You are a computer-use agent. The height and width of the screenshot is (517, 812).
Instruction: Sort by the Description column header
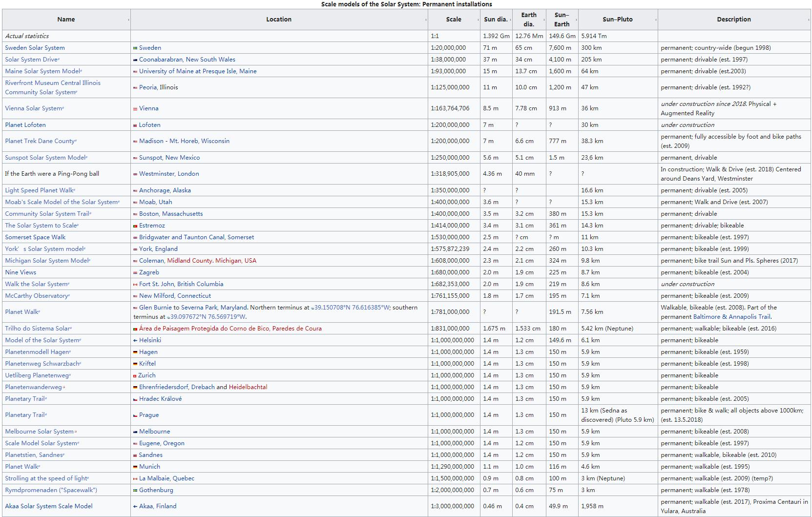tap(733, 20)
